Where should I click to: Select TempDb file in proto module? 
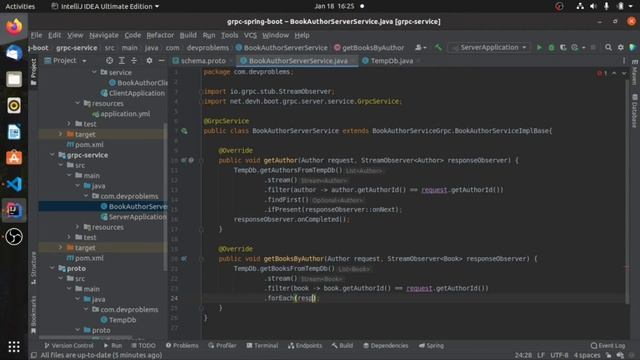118,320
